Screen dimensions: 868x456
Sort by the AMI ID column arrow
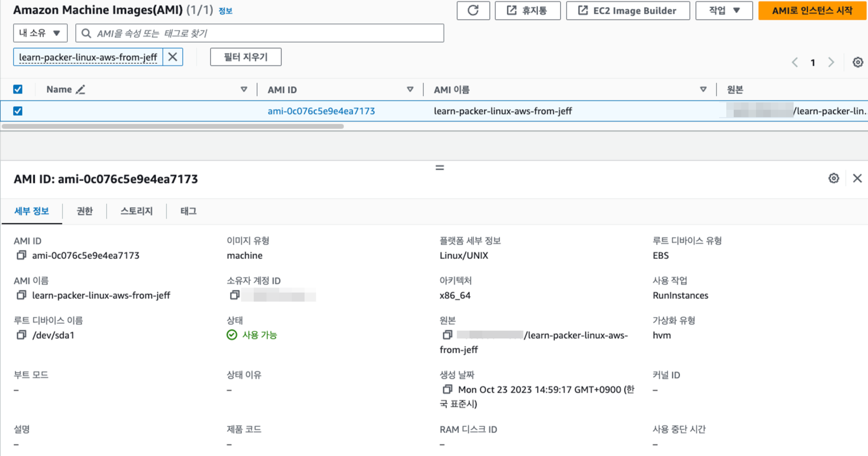point(410,89)
